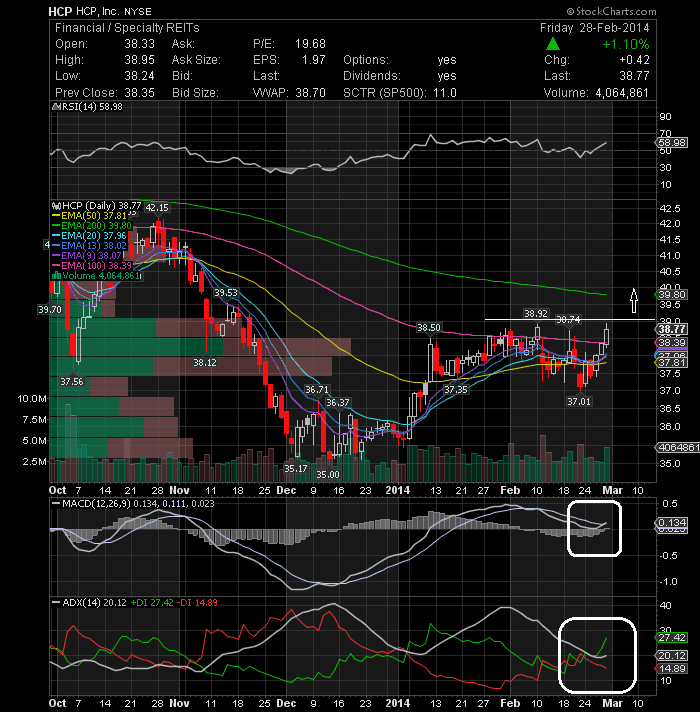700x712 pixels.
Task: Click the Chg value +0.42
Action: (635, 60)
